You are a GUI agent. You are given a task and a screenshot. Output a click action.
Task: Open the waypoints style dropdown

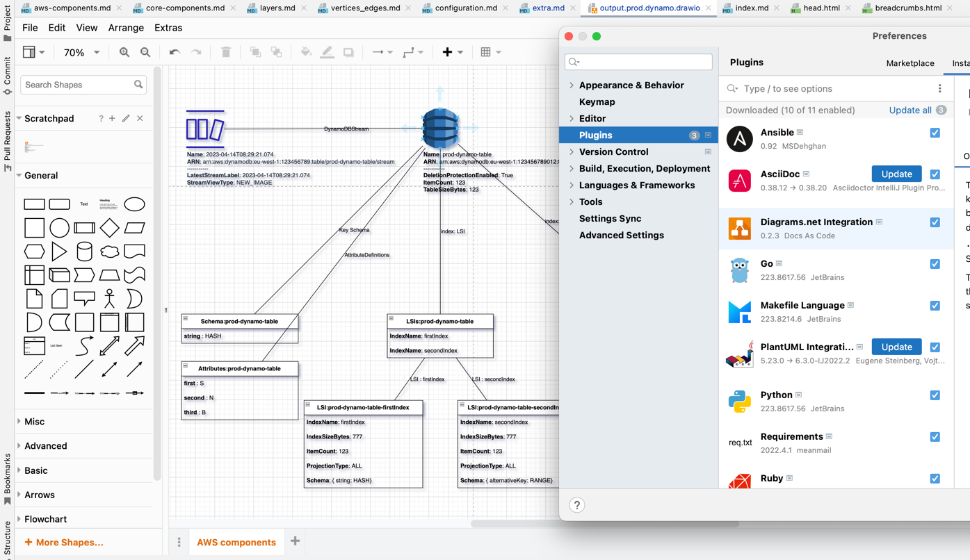413,52
